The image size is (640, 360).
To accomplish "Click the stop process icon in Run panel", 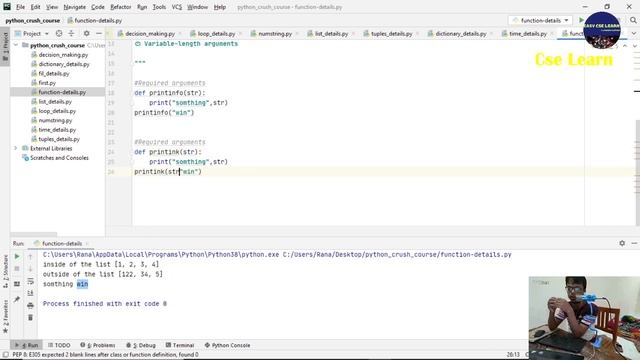I will (17, 269).
